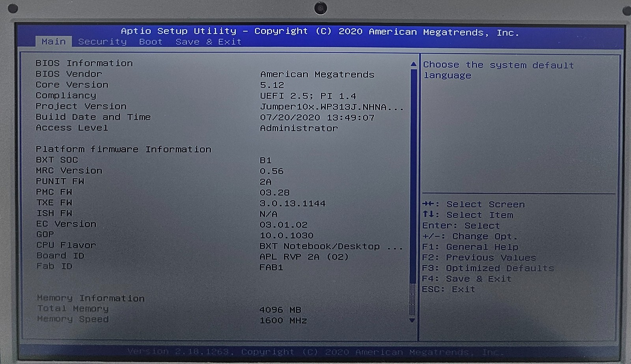Click the 07/20/2020 13:49:07 value

tap(317, 118)
